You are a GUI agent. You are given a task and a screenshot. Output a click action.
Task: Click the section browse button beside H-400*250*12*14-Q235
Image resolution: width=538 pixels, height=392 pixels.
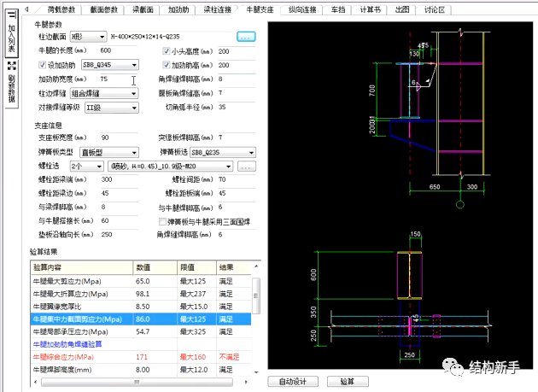(246, 37)
